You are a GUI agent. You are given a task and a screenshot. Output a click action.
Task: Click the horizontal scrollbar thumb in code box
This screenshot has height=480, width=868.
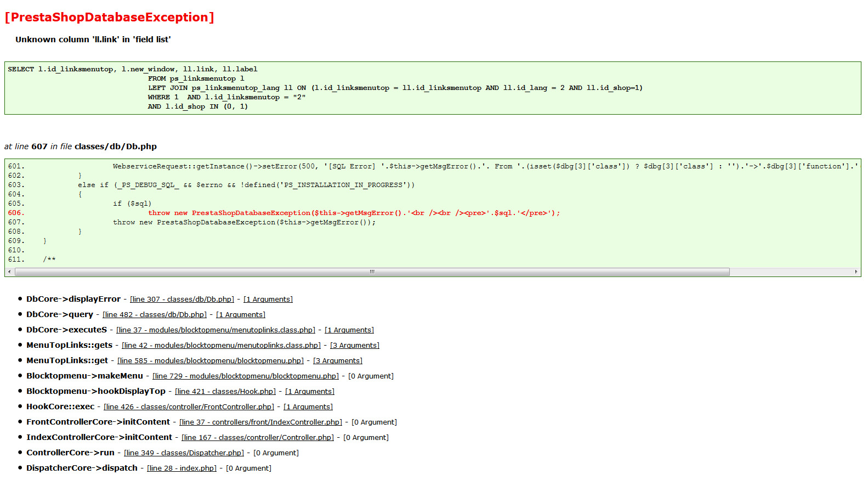(372, 272)
